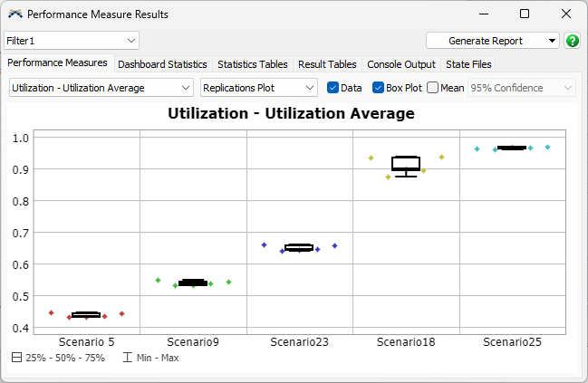Image resolution: width=588 pixels, height=383 pixels.
Task: Switch to the Console Output tab
Action: tap(400, 64)
